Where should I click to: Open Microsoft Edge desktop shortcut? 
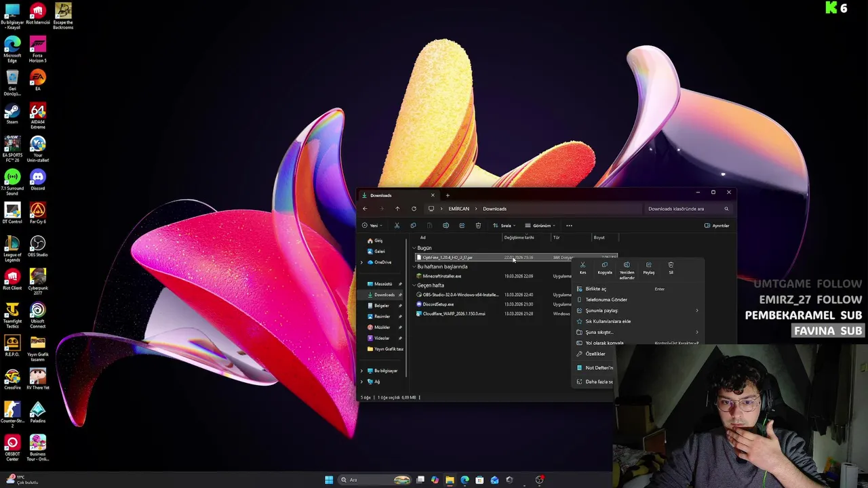point(12,49)
